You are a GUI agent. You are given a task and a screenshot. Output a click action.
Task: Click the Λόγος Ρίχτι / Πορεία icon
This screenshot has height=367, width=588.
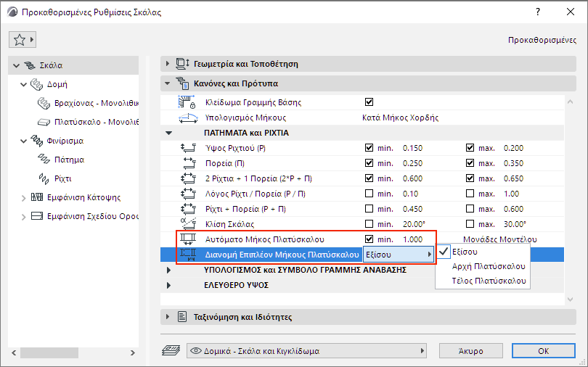(x=188, y=194)
